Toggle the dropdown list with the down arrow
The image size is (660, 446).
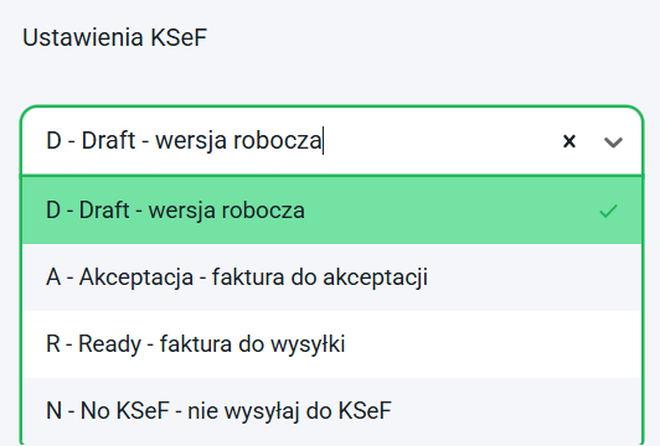613,142
